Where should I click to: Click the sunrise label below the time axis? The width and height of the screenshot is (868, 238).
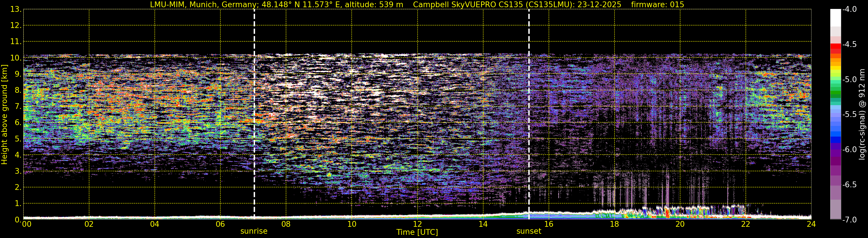coord(254,231)
